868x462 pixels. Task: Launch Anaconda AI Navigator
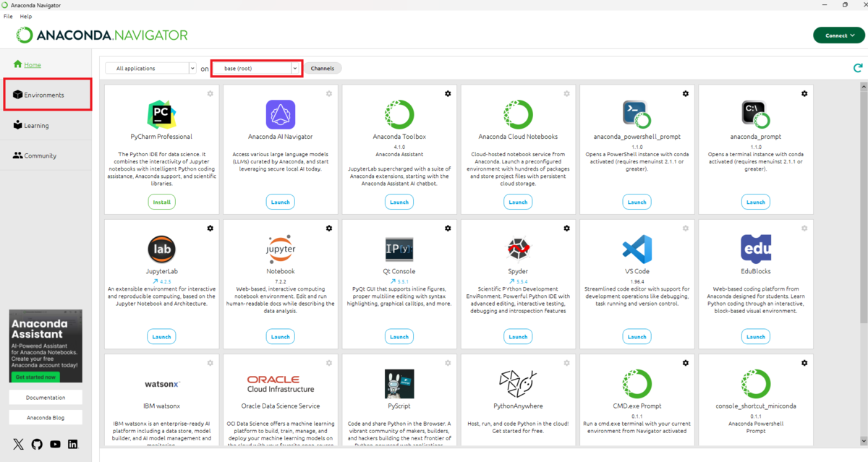281,202
